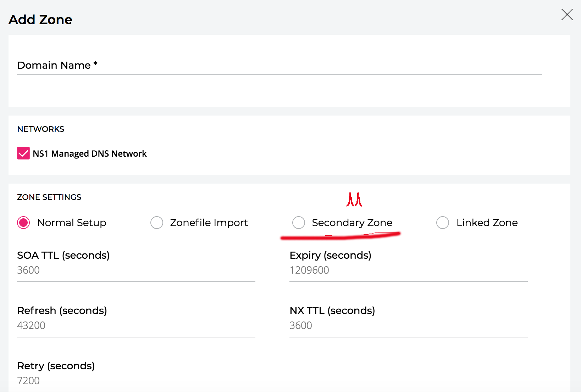Pick the Linked Zone radio button

click(x=442, y=223)
